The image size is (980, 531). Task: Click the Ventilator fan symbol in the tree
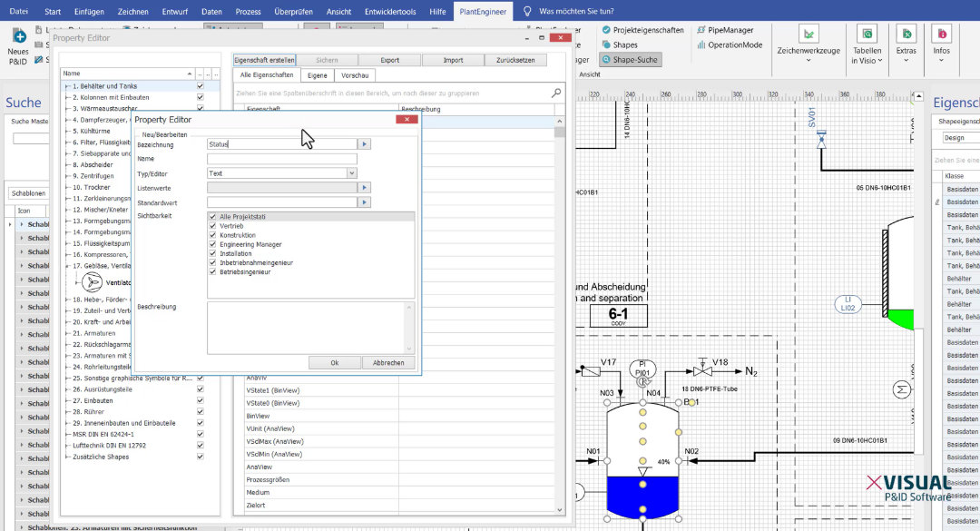[92, 282]
